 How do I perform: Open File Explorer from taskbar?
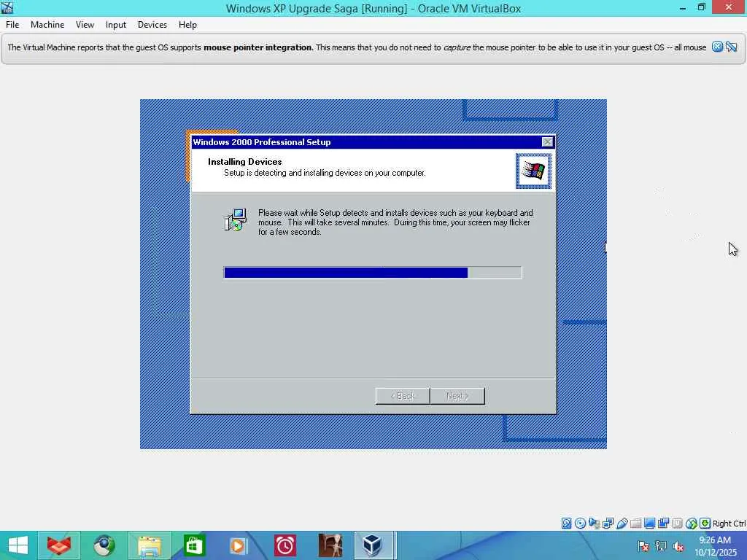click(x=149, y=545)
